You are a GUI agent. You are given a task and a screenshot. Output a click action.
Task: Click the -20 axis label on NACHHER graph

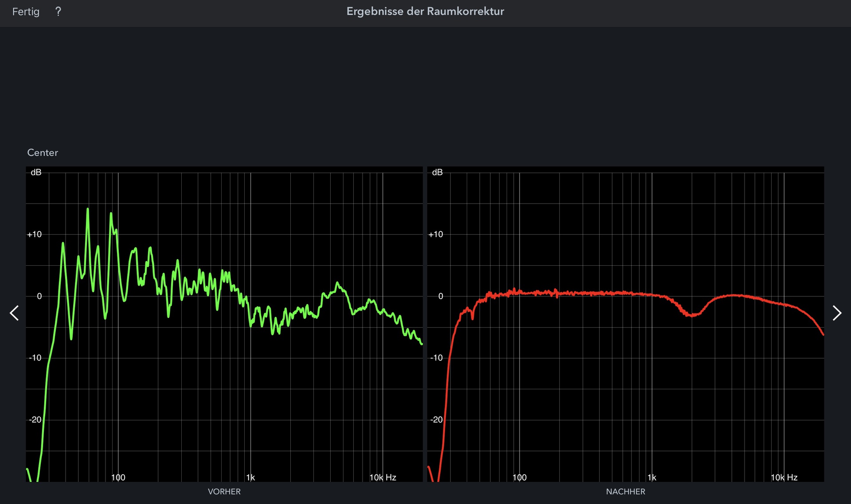click(x=436, y=419)
